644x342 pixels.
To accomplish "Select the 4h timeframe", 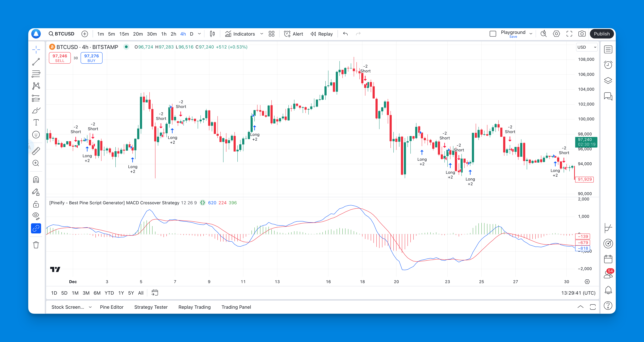I will tap(183, 34).
